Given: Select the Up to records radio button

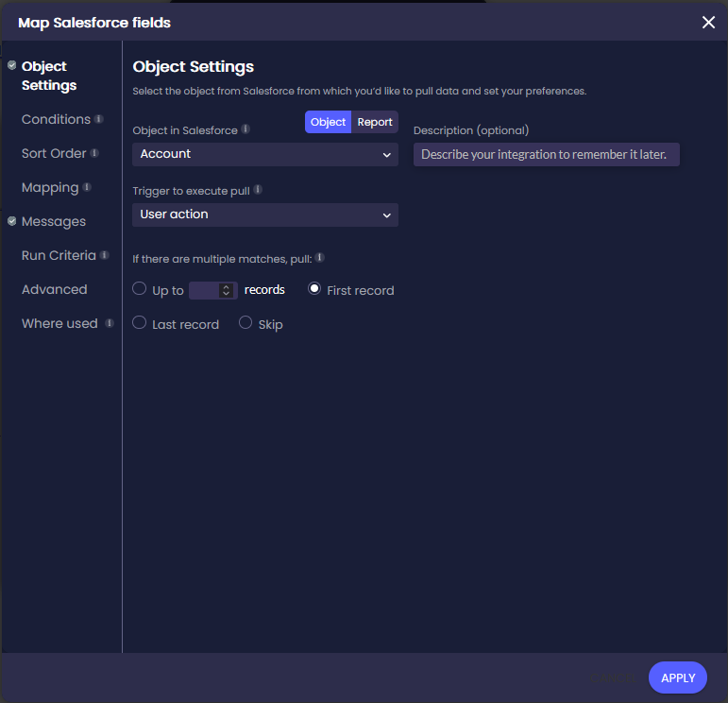Looking at the screenshot, I should pyautogui.click(x=140, y=288).
